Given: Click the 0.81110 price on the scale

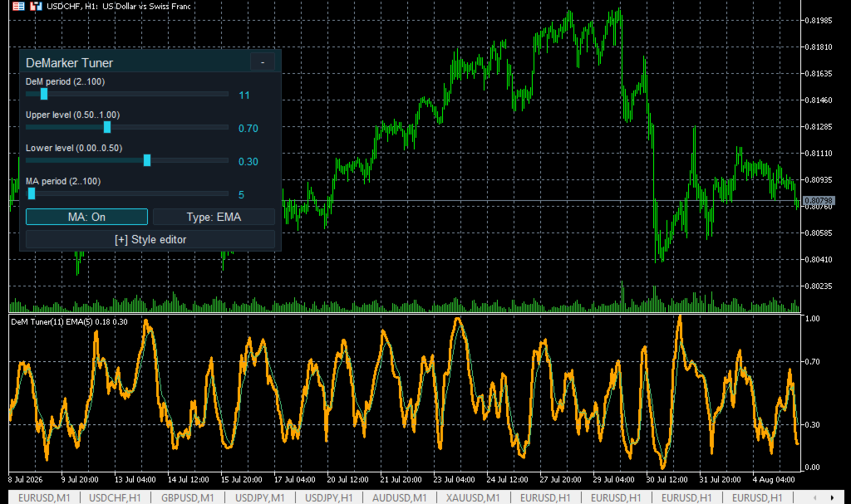Looking at the screenshot, I should coord(818,154).
